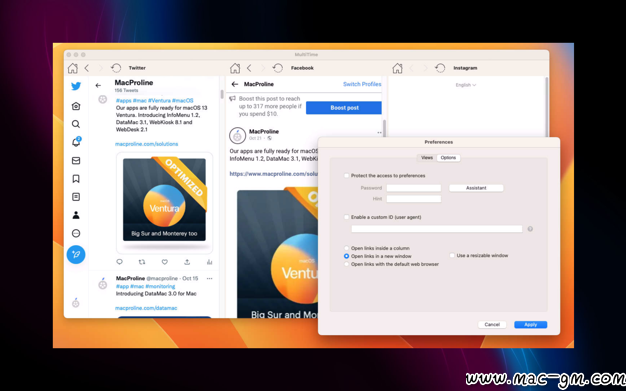Image resolution: width=626 pixels, height=391 pixels.
Task: Like the Ventura tweet heart icon
Action: click(x=164, y=262)
